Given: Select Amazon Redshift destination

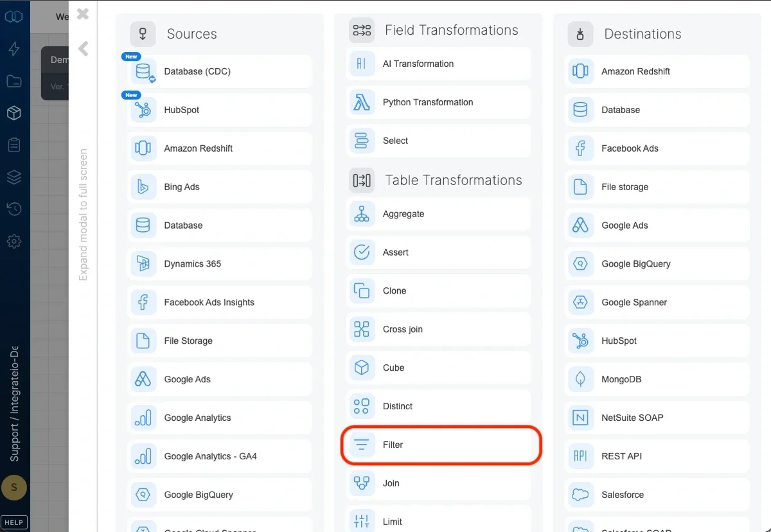Looking at the screenshot, I should tap(657, 71).
